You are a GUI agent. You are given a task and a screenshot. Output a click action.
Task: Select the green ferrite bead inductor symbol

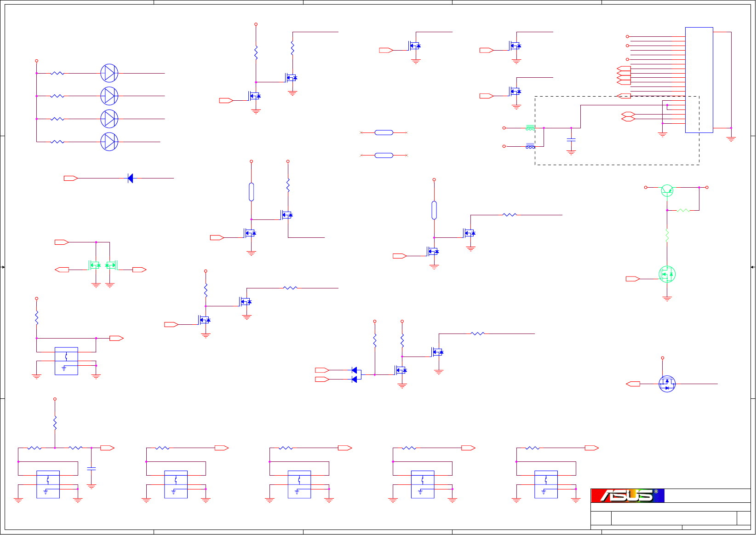530,128
